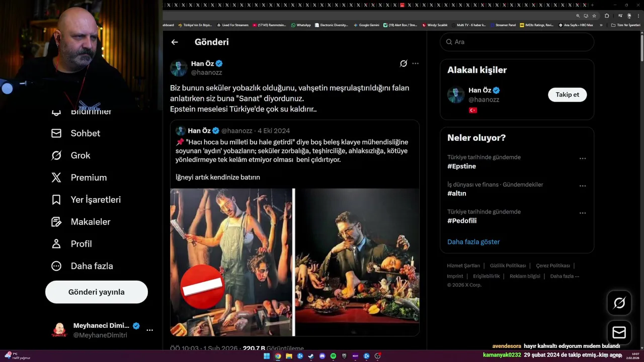Open Gizlilik Politikası footer link

pos(508,265)
